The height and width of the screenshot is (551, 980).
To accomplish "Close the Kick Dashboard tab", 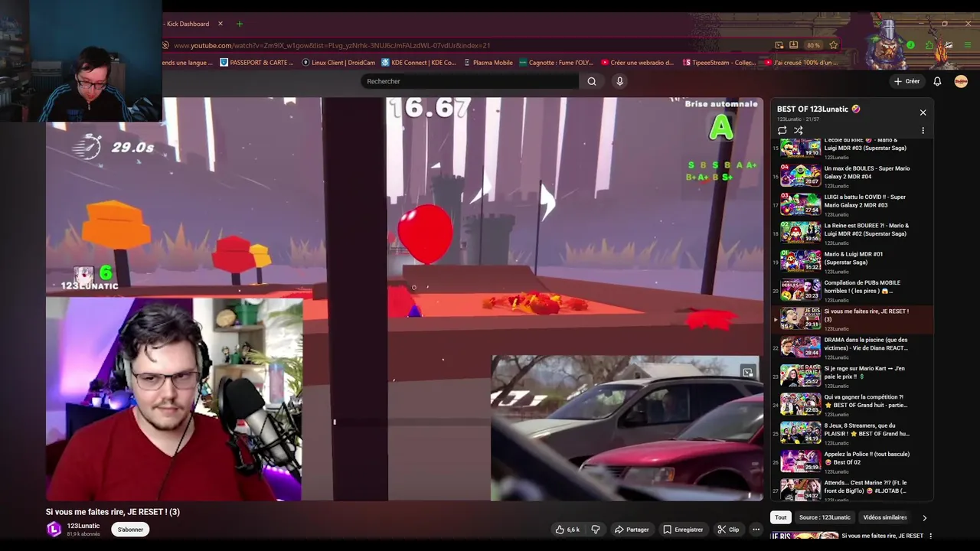I will click(x=220, y=24).
